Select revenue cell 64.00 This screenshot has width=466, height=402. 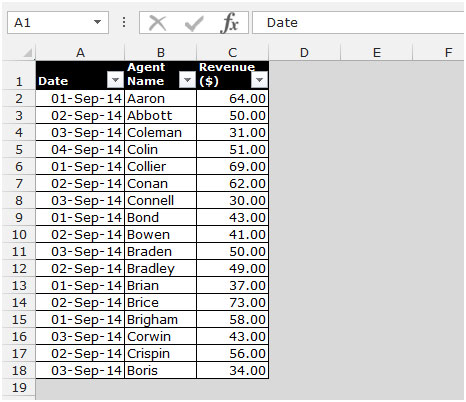[x=233, y=98]
